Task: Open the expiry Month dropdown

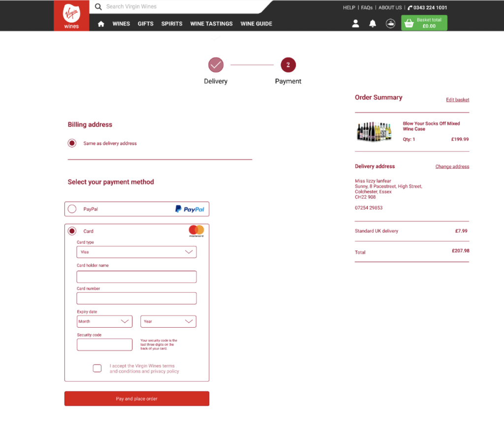Action: pyautogui.click(x=104, y=322)
